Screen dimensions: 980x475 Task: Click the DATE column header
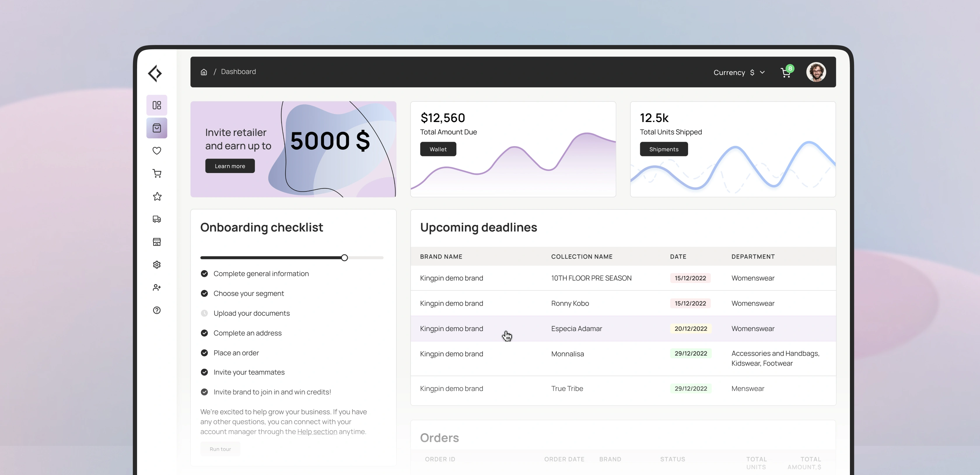pos(678,256)
